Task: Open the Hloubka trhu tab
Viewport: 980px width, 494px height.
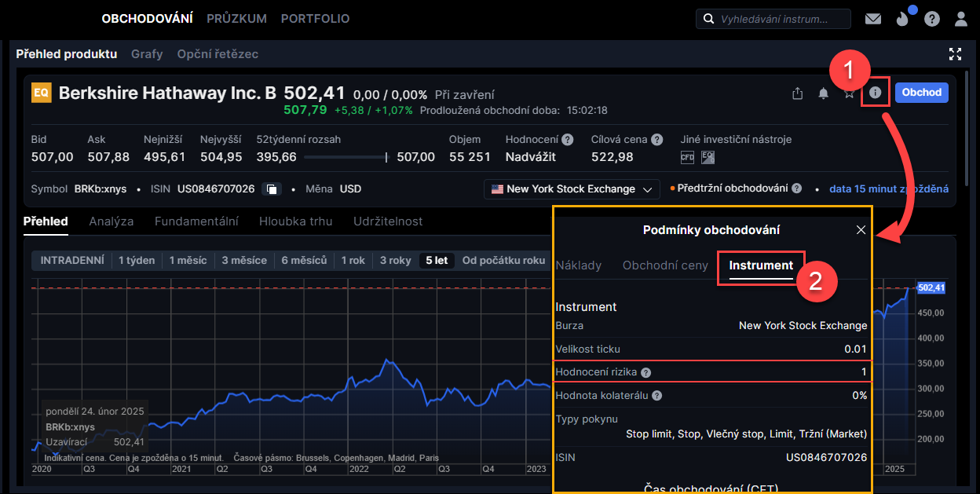Action: coord(296,221)
